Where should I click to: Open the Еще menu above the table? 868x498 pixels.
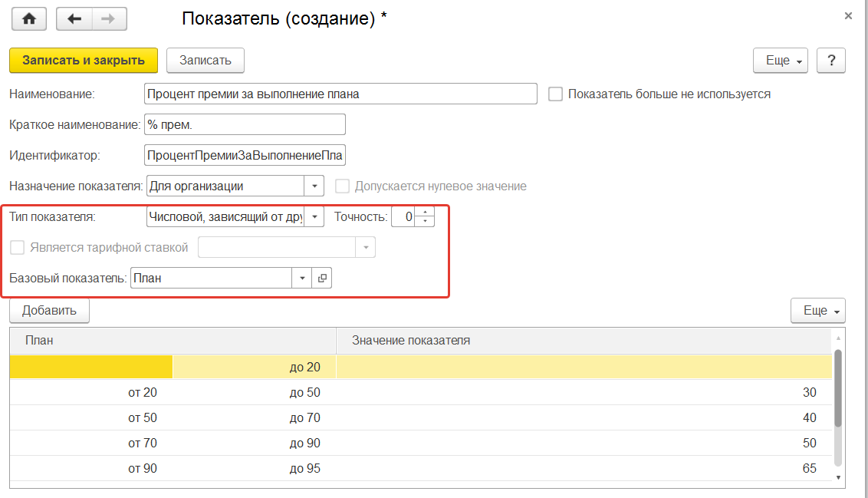[x=817, y=311]
